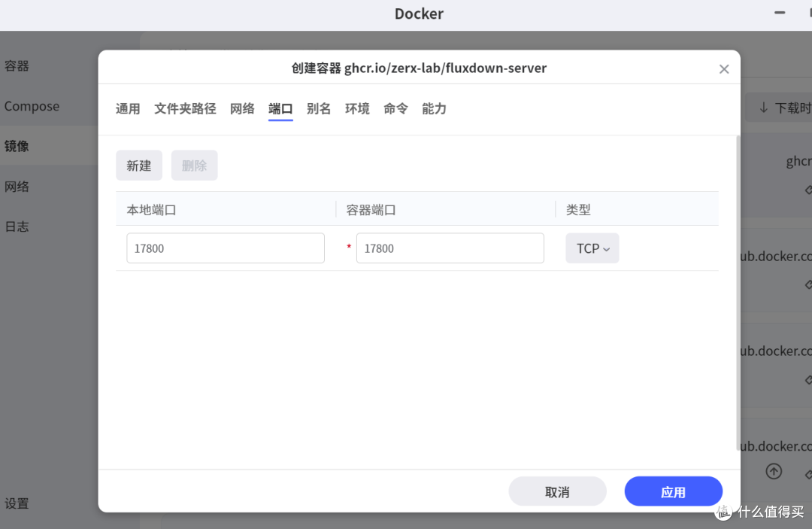Close the create container dialog
812x529 pixels.
723,69
